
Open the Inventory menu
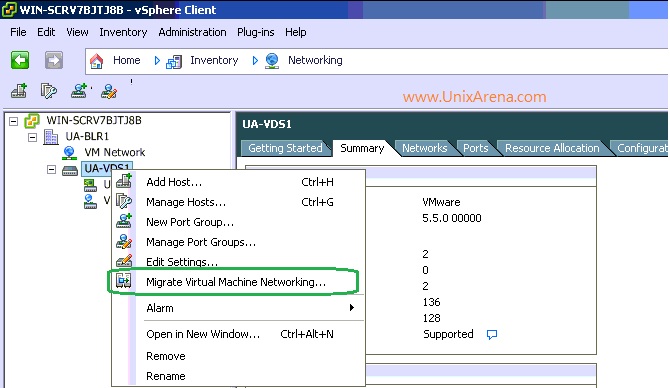click(123, 32)
